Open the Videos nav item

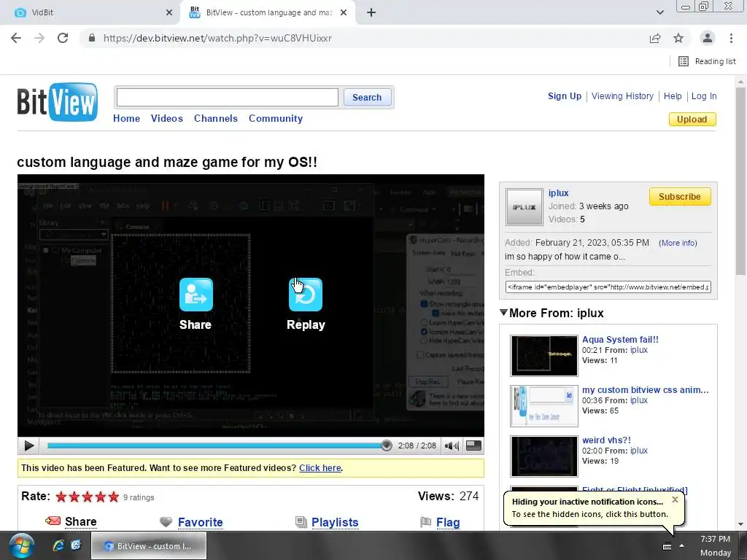coord(167,118)
